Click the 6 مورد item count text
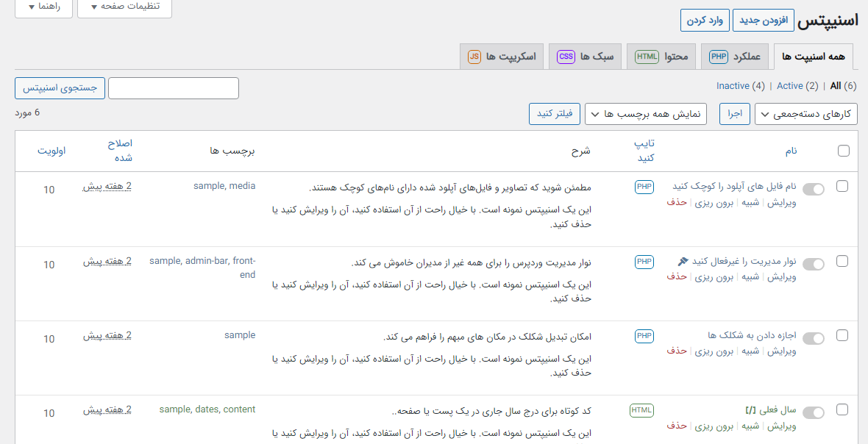The image size is (868, 444). [x=27, y=112]
